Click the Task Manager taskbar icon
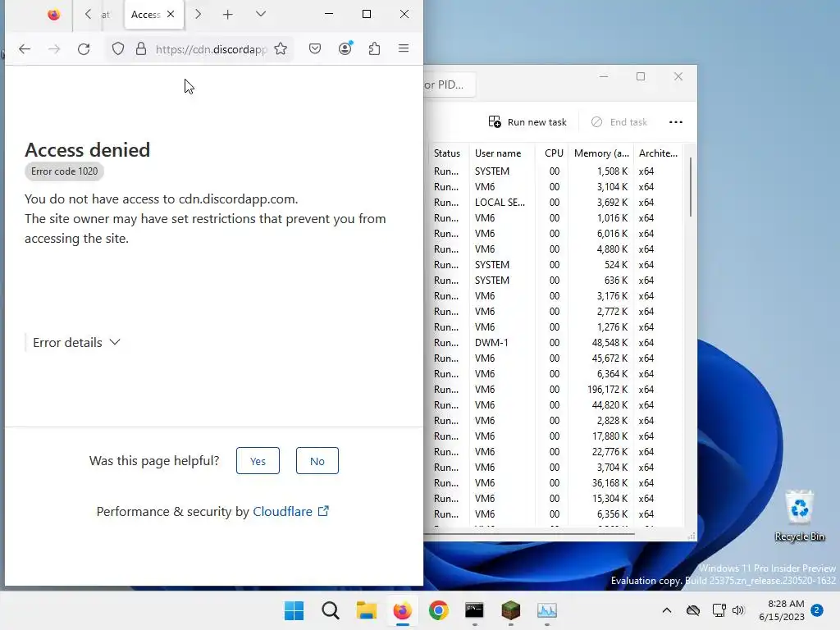This screenshot has width=840, height=630. pos(547,610)
